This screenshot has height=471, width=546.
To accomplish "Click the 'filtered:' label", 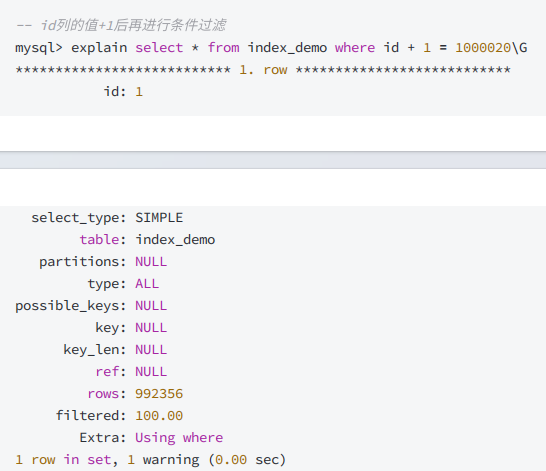I will [91, 416].
